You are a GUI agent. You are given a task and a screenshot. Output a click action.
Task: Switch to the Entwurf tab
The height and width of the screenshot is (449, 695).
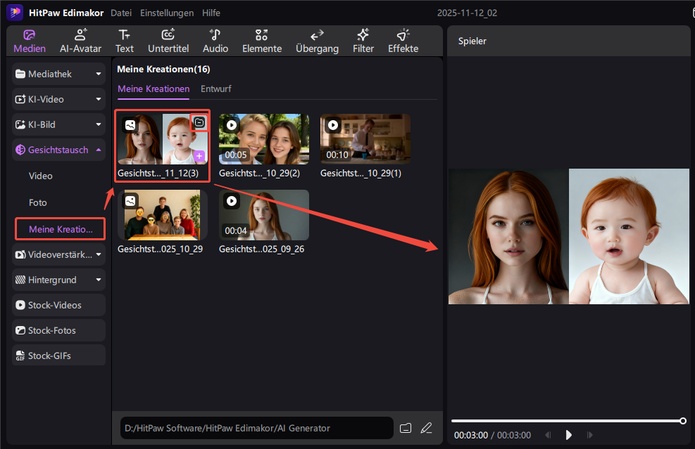click(217, 89)
